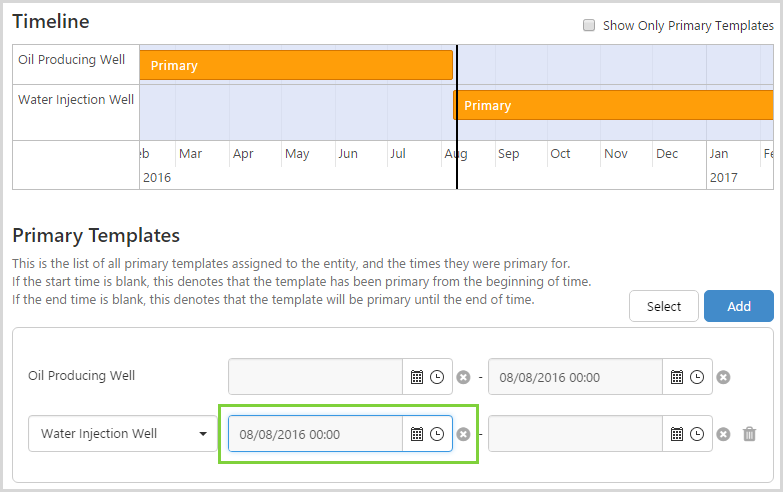Enable Show Only Primary Templates checkbox
This screenshot has width=783, height=492.
coord(589,26)
